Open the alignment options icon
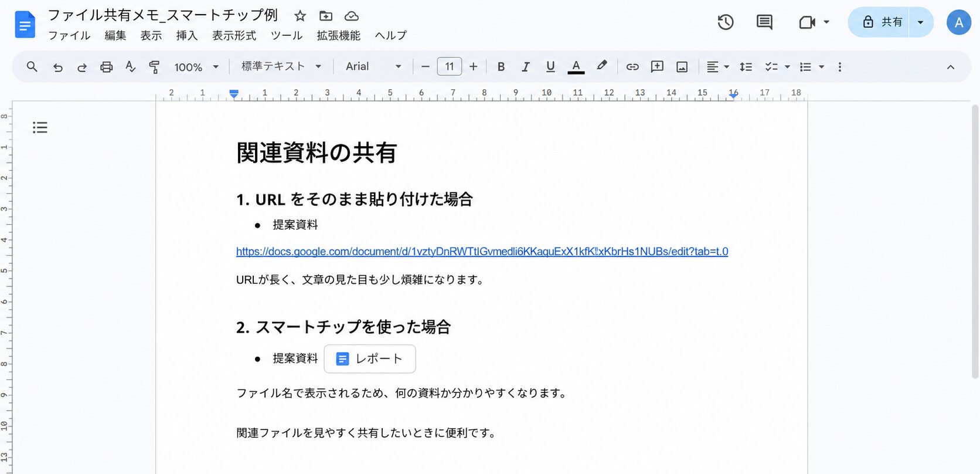980x474 pixels. (712, 67)
